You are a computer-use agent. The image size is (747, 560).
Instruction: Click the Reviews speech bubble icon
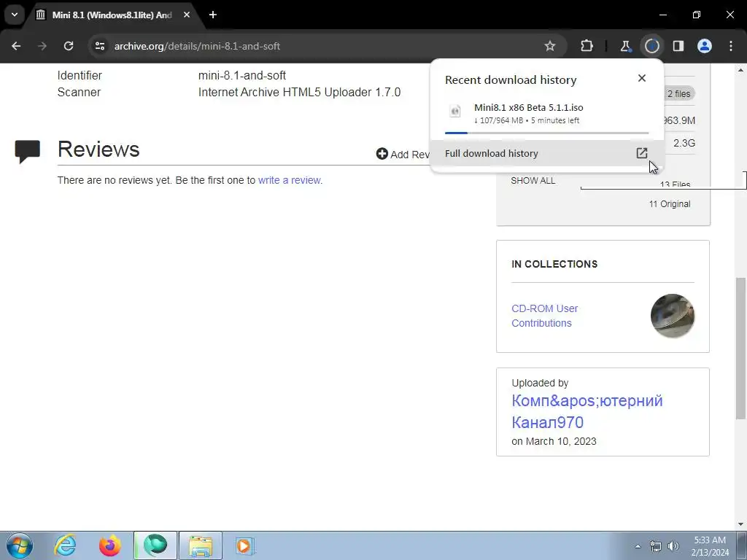(27, 152)
